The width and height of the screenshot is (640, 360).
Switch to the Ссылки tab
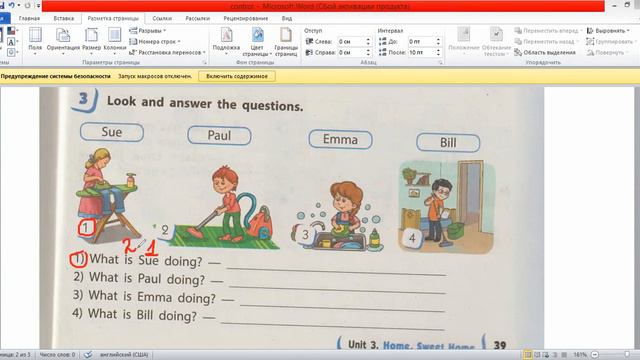[162, 18]
